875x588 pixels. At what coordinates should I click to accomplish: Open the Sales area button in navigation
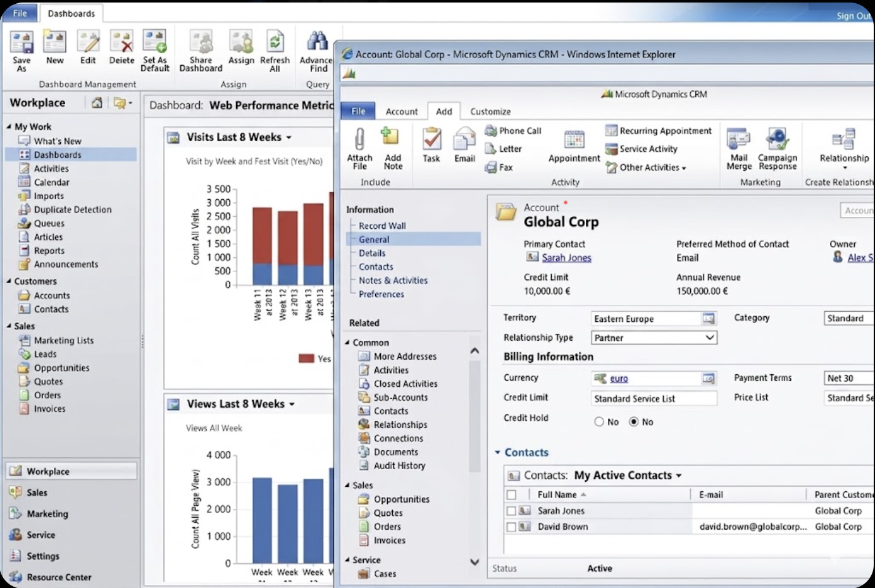pyautogui.click(x=37, y=493)
